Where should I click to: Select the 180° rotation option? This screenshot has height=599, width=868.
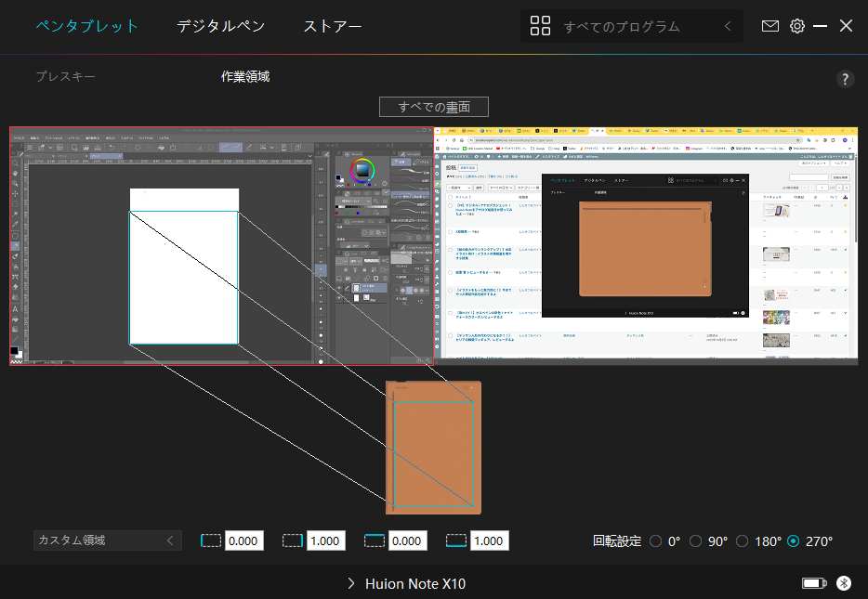(742, 540)
